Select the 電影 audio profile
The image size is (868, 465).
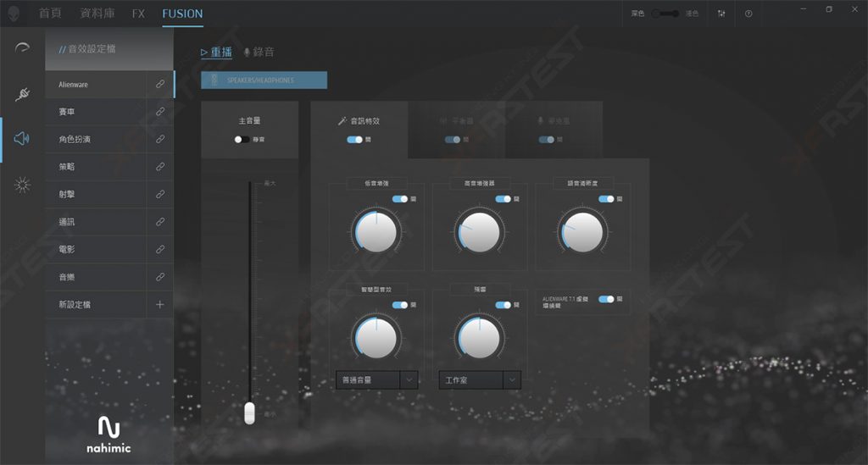pos(95,249)
